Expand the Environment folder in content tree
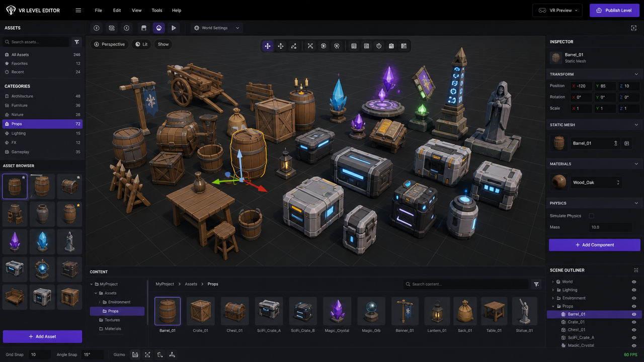This screenshot has height=362, width=644. 100,302
